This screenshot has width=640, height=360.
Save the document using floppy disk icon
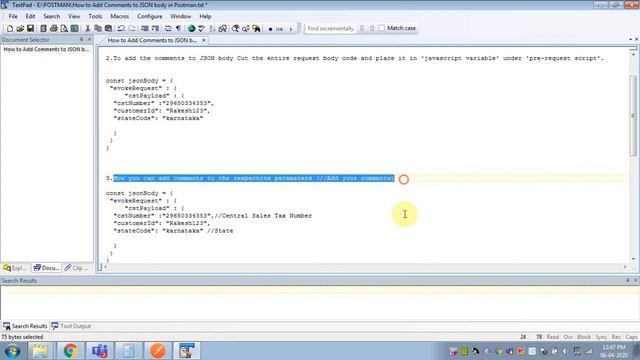(x=31, y=29)
